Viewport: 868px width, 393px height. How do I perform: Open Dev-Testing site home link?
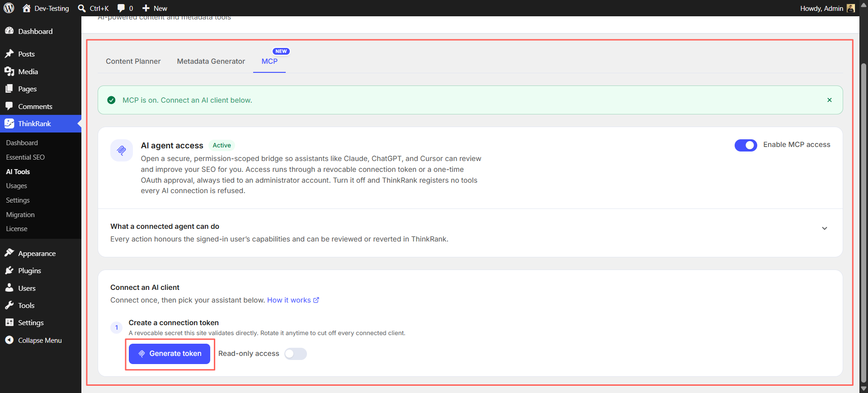[46, 8]
